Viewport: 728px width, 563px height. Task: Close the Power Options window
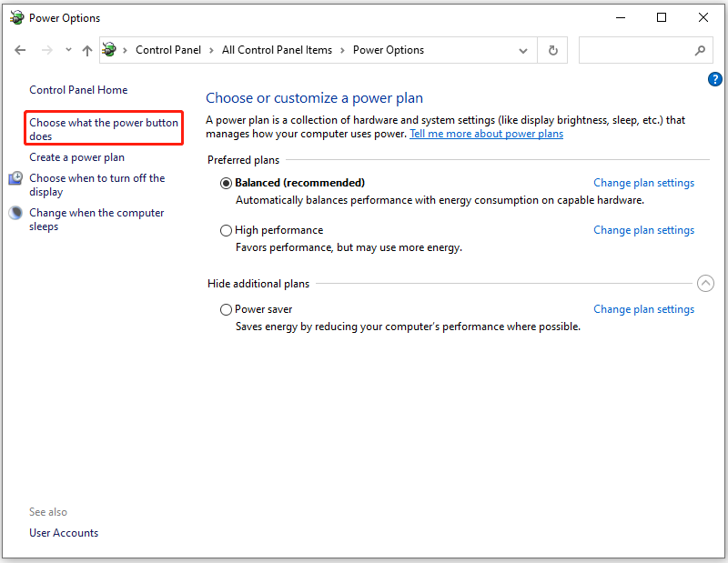click(x=703, y=17)
